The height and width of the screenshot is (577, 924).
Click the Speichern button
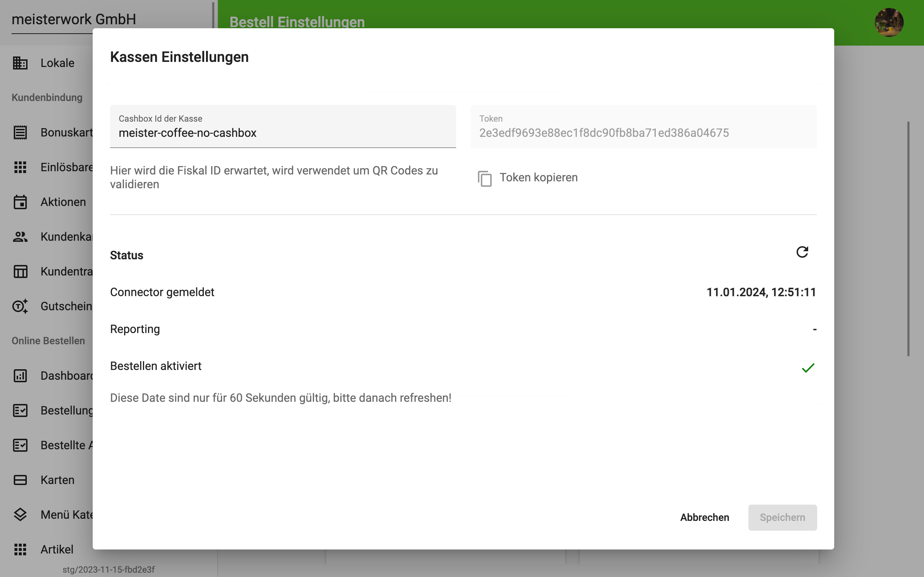click(782, 518)
